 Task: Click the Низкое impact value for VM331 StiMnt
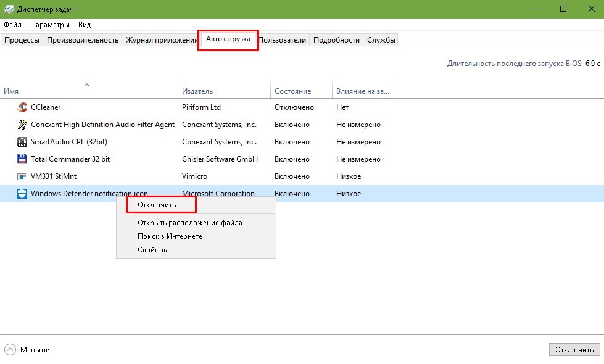click(x=349, y=176)
